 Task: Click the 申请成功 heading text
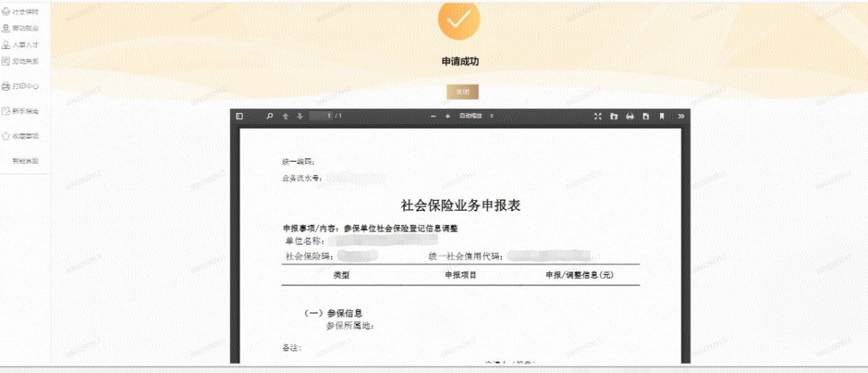click(460, 61)
